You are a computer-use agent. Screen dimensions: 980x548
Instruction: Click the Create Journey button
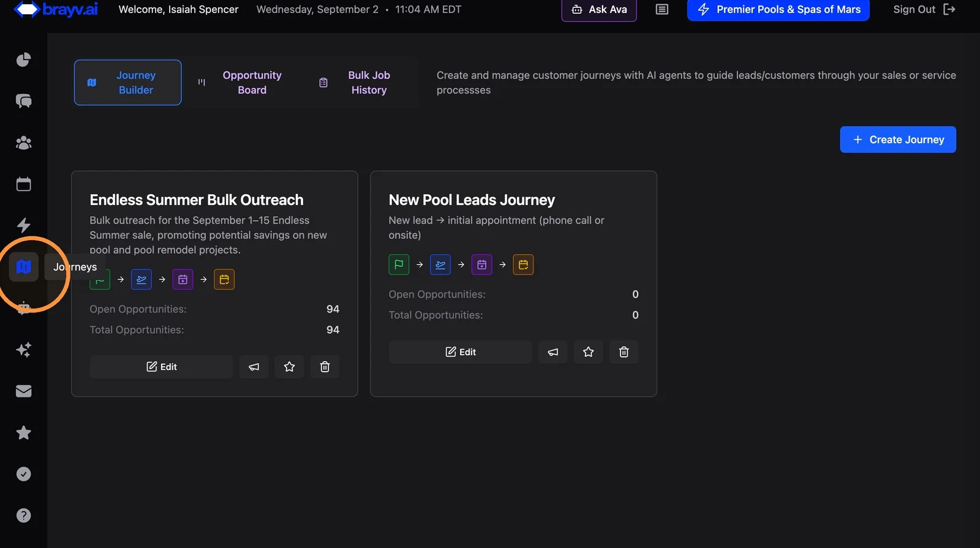(898, 140)
